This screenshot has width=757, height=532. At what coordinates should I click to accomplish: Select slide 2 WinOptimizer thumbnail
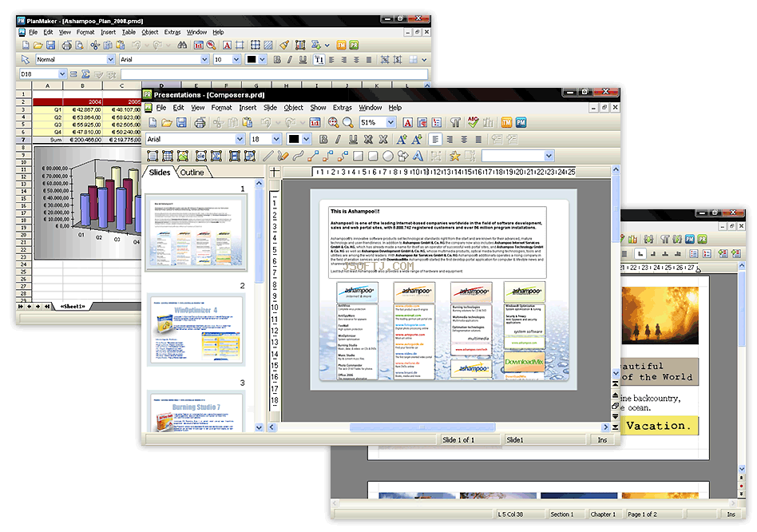pyautogui.click(x=197, y=331)
